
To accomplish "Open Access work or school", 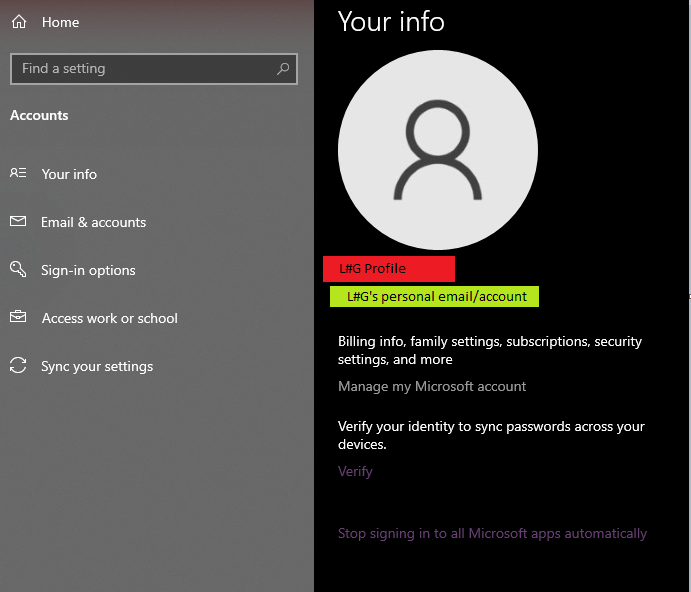I will point(110,318).
